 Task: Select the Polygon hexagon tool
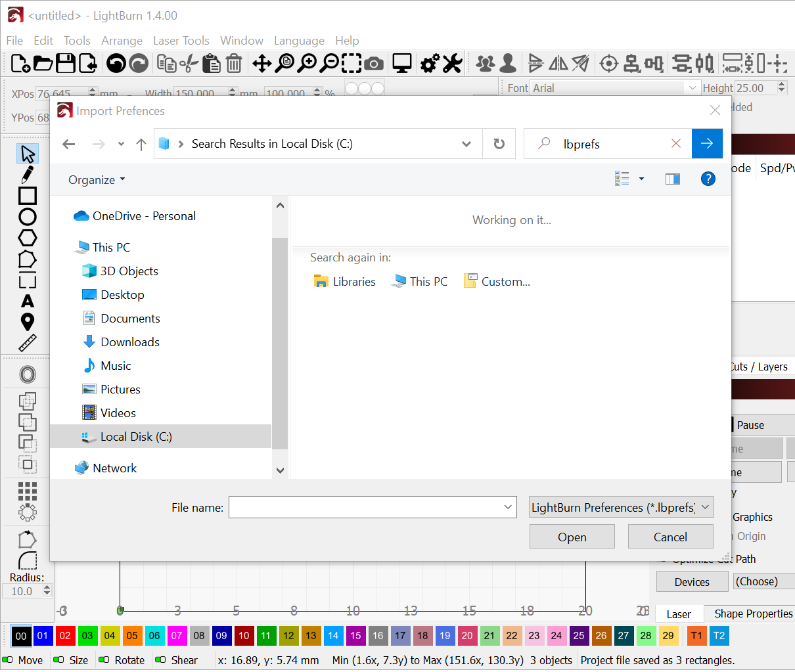click(28, 238)
